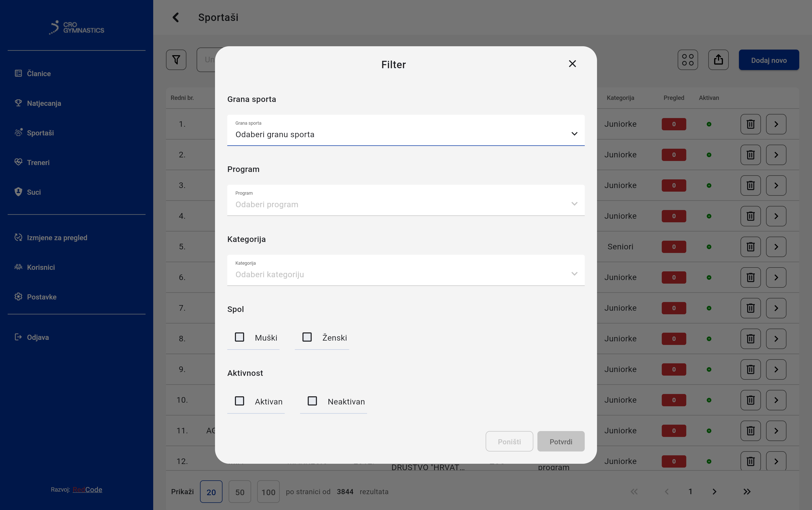
Task: Open the Odaberi kategoriju dropdown
Action: click(x=405, y=271)
